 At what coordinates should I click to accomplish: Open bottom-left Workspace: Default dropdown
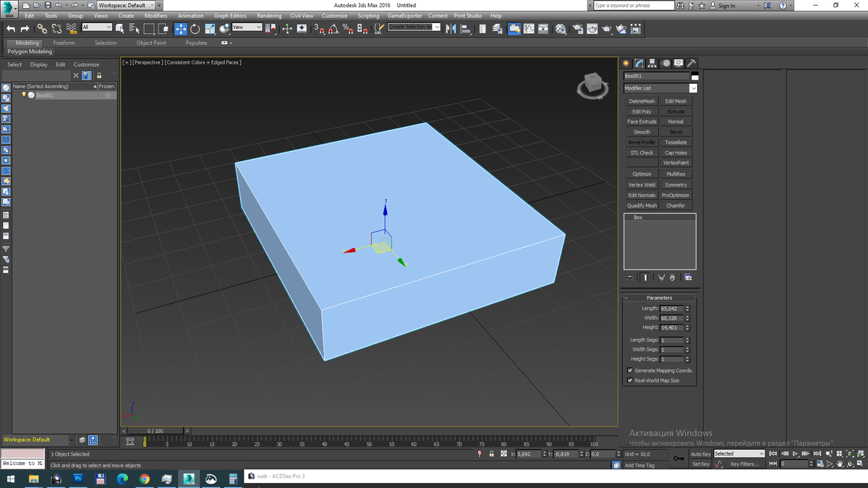pyautogui.click(x=38, y=440)
